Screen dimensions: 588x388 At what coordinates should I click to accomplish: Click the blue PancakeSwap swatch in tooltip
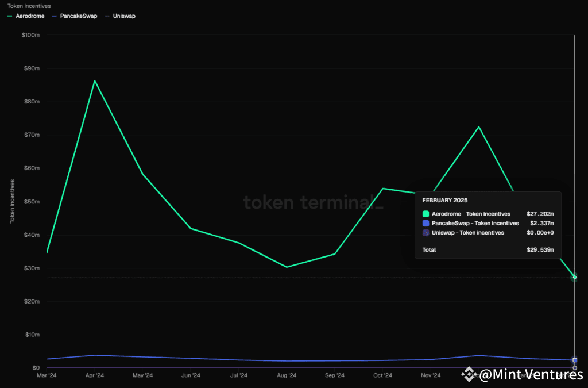pos(425,223)
